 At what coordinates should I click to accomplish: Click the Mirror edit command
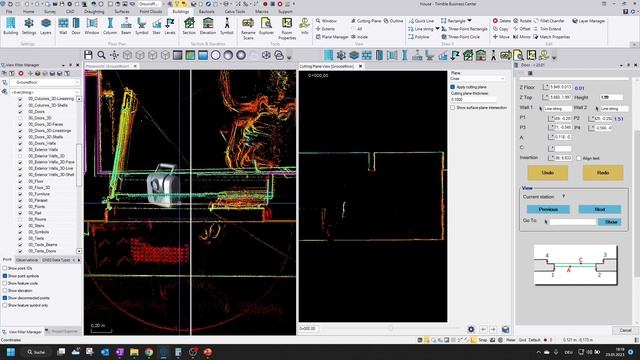point(522,37)
